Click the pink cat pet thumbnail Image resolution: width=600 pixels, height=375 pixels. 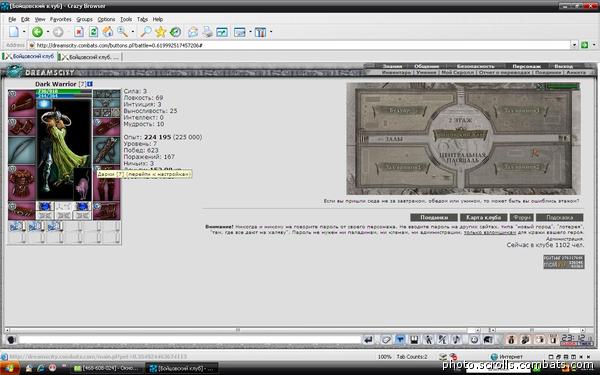click(82, 184)
